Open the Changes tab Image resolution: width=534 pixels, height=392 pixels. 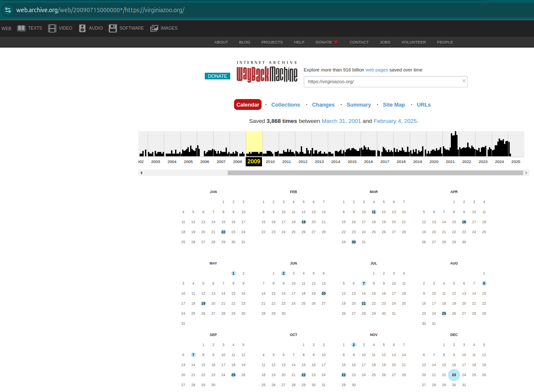tap(323, 105)
